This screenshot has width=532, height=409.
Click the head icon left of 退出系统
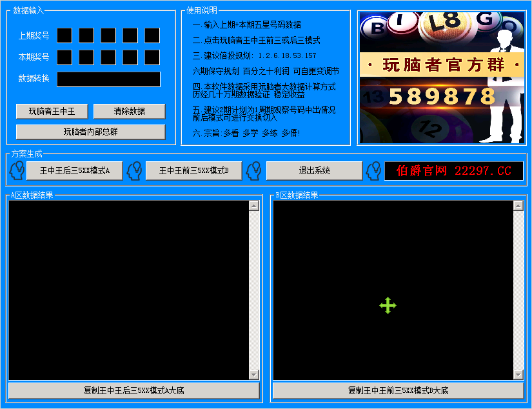coord(255,171)
